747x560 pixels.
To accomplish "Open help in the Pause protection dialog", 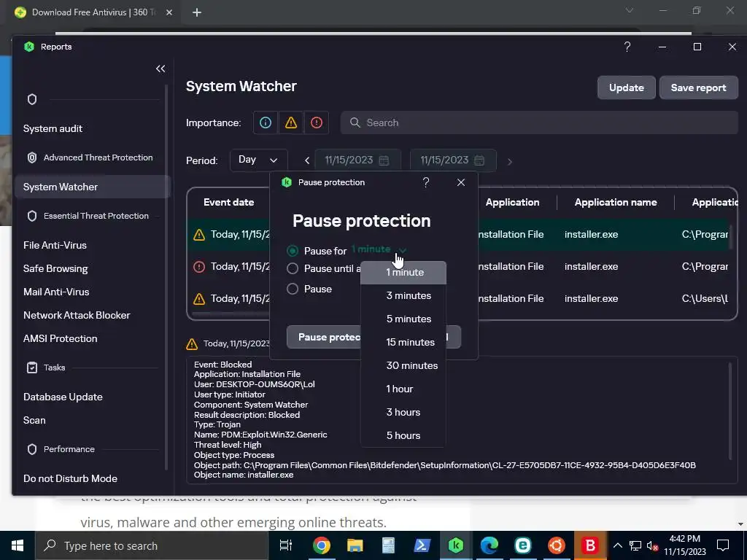I will click(x=426, y=182).
